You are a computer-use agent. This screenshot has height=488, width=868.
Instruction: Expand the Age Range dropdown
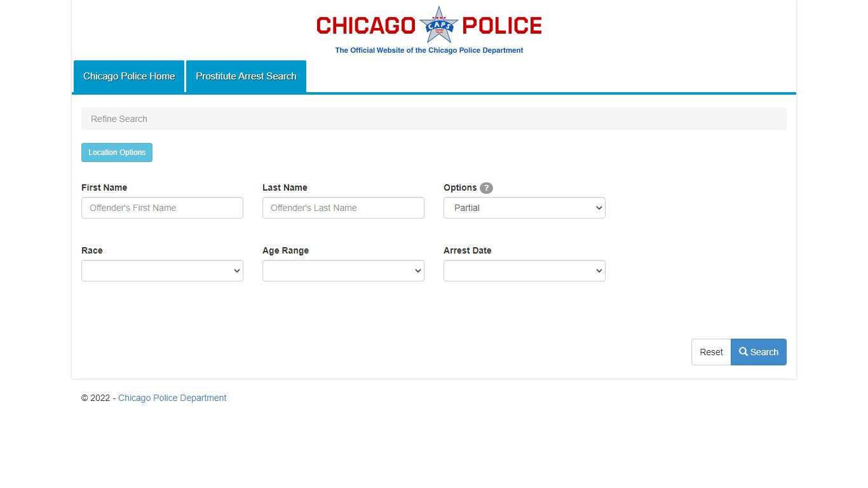(343, 271)
